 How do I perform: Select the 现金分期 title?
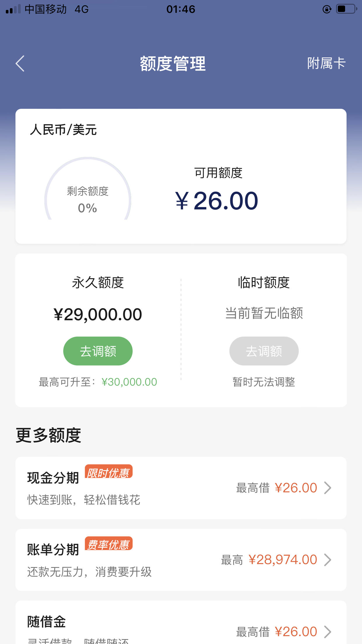53,478
